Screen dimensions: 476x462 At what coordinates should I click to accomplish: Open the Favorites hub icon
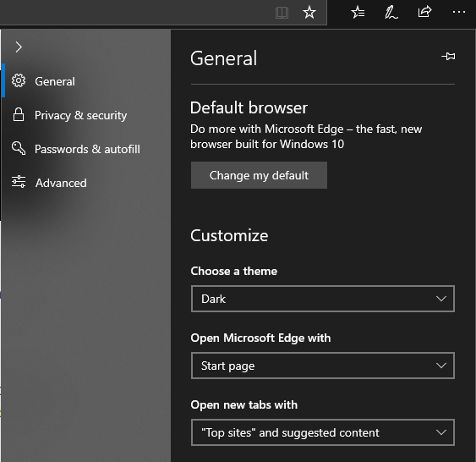(358, 13)
